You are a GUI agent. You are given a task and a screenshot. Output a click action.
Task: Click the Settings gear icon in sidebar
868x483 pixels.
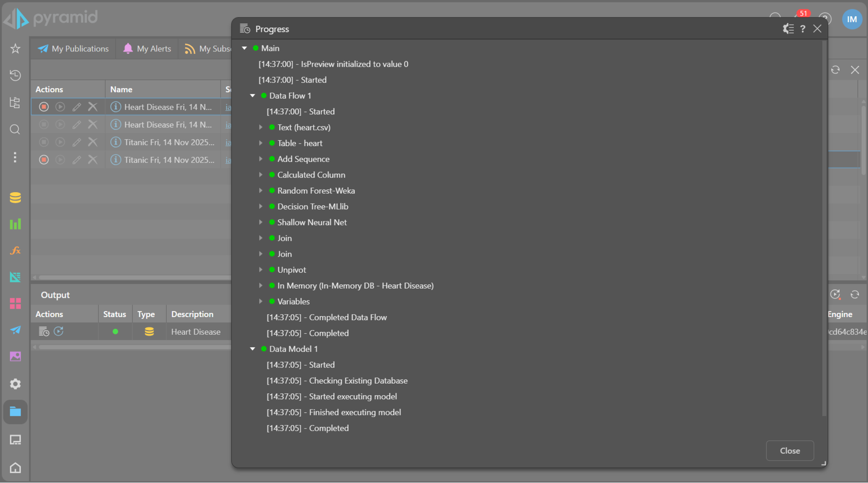pyautogui.click(x=15, y=384)
